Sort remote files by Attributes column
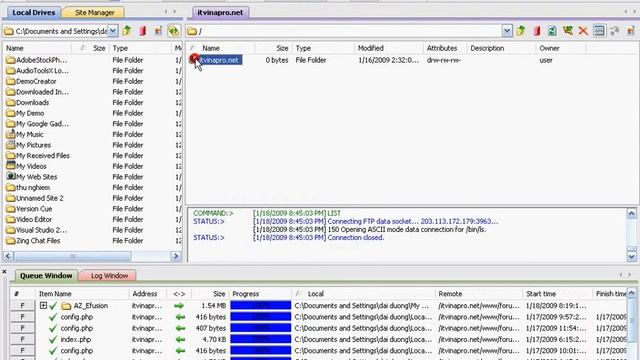This screenshot has width=640, height=360. click(x=445, y=48)
